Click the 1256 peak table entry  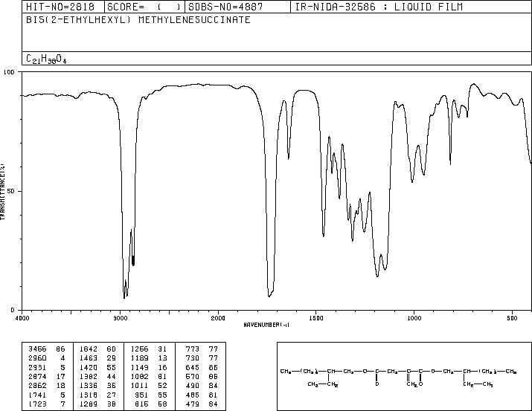149,349
